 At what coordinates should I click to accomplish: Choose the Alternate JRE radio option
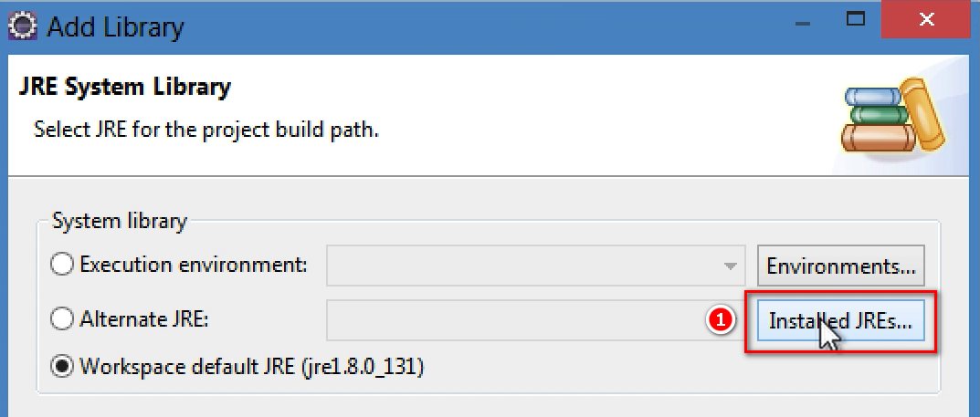[62, 319]
